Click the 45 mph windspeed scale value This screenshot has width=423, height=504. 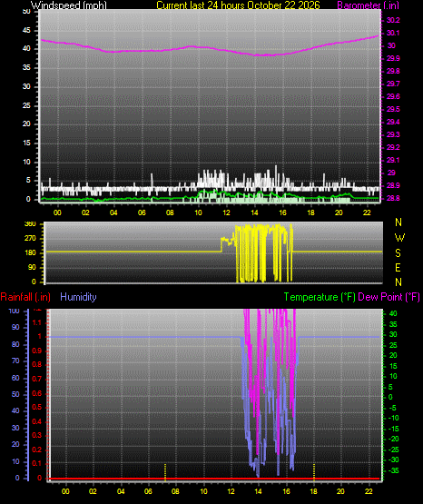tap(26, 31)
